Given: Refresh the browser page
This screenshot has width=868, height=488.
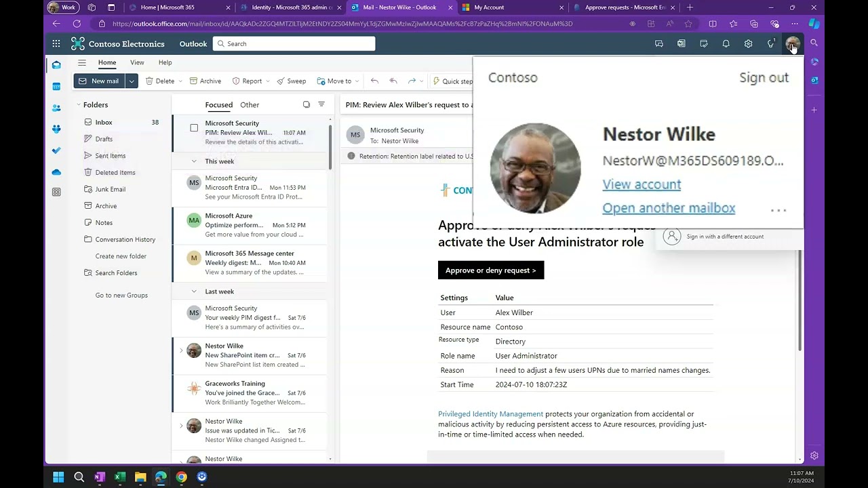Looking at the screenshot, I should pyautogui.click(x=77, y=24).
